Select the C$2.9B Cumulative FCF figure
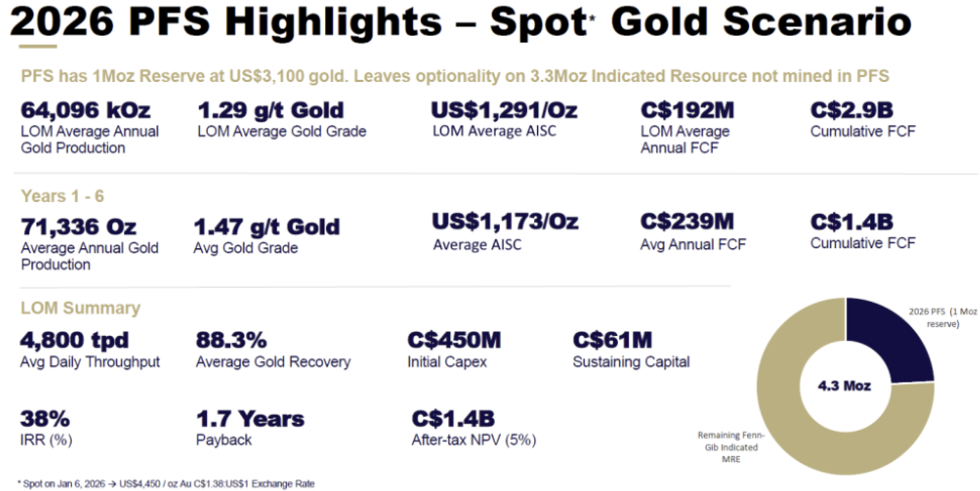The height and width of the screenshot is (491, 980). click(x=852, y=110)
